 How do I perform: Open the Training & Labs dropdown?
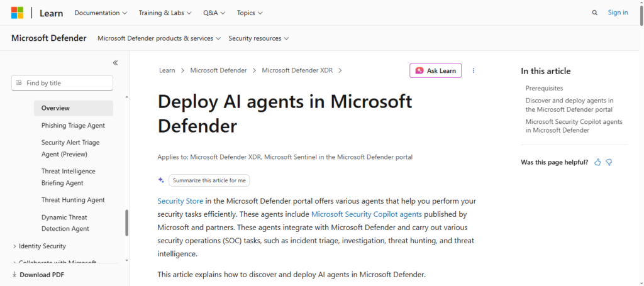165,13
